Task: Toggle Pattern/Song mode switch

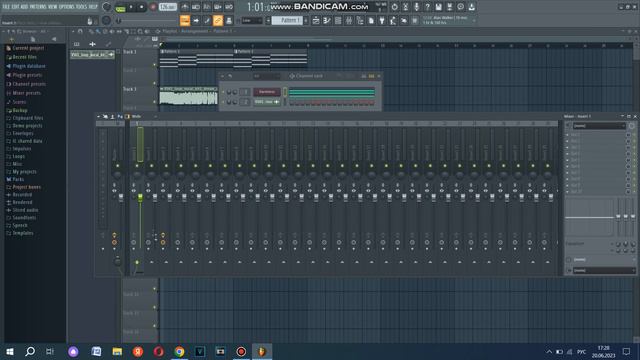Action: (x=120, y=7)
